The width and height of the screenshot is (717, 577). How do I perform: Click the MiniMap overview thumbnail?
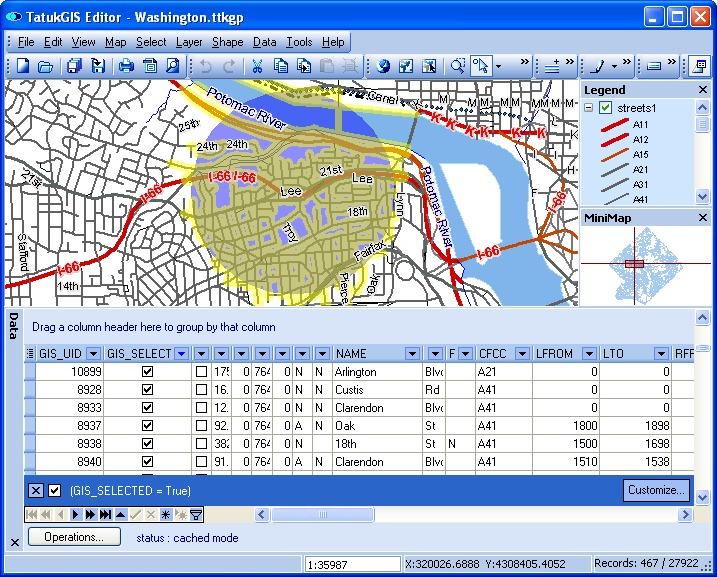coord(645,265)
